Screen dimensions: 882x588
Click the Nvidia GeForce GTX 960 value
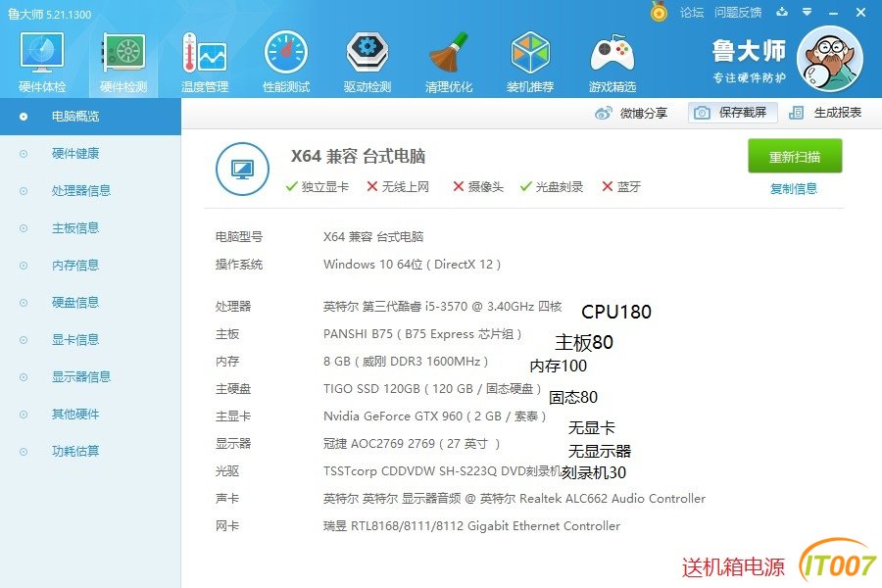pos(434,416)
